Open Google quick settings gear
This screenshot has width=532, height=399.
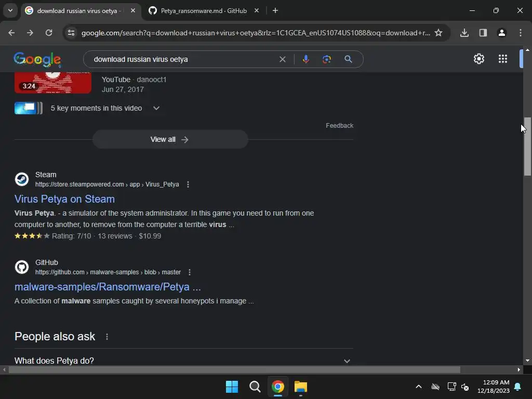pos(478,59)
